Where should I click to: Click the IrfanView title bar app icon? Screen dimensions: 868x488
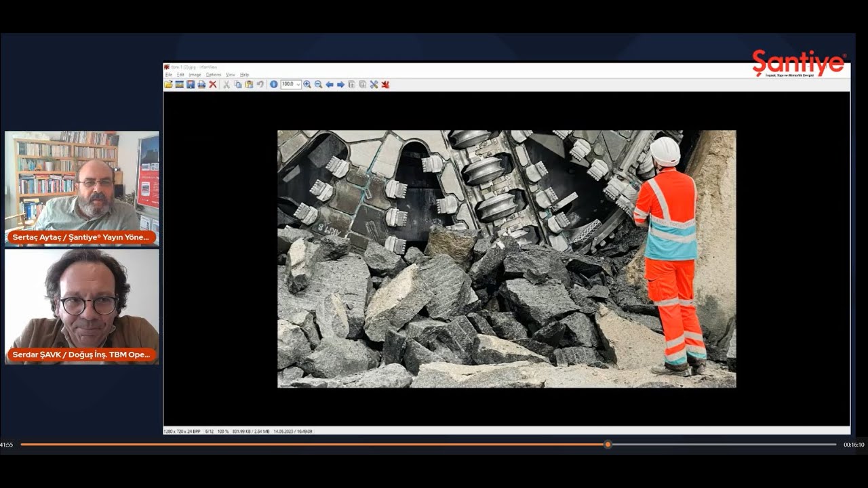(167, 67)
